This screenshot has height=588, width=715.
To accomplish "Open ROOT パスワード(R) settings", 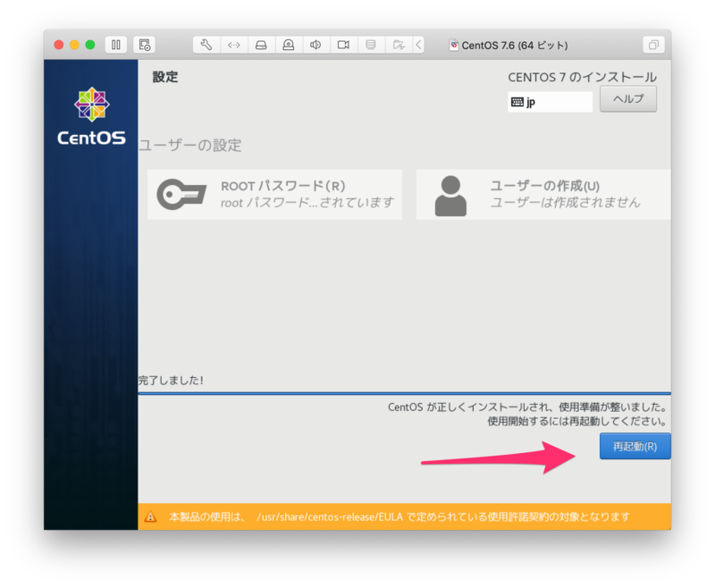I will click(x=274, y=195).
